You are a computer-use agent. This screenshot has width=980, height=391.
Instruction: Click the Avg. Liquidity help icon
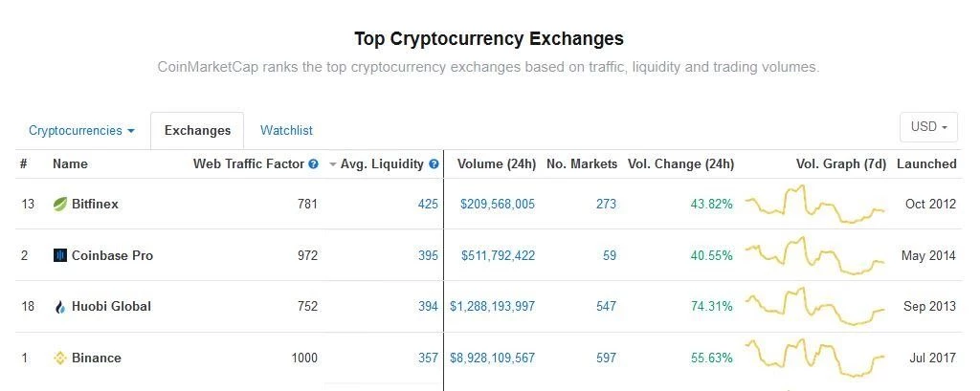coord(434,164)
